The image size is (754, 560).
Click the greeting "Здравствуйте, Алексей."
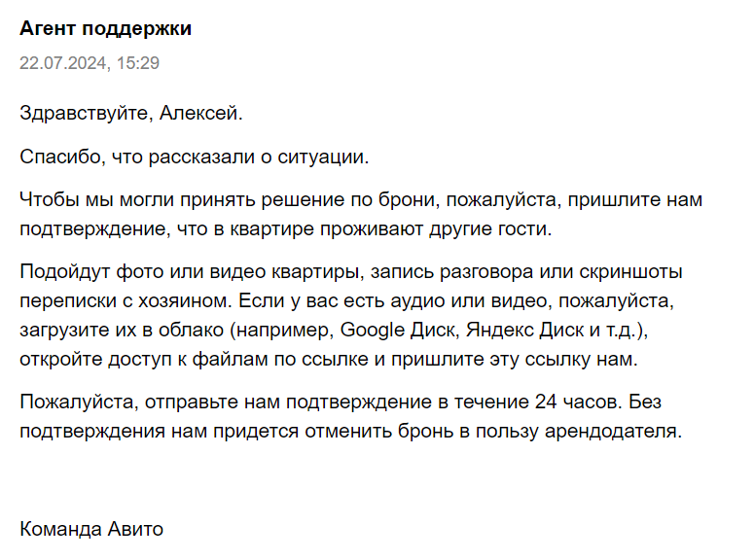click(130, 113)
